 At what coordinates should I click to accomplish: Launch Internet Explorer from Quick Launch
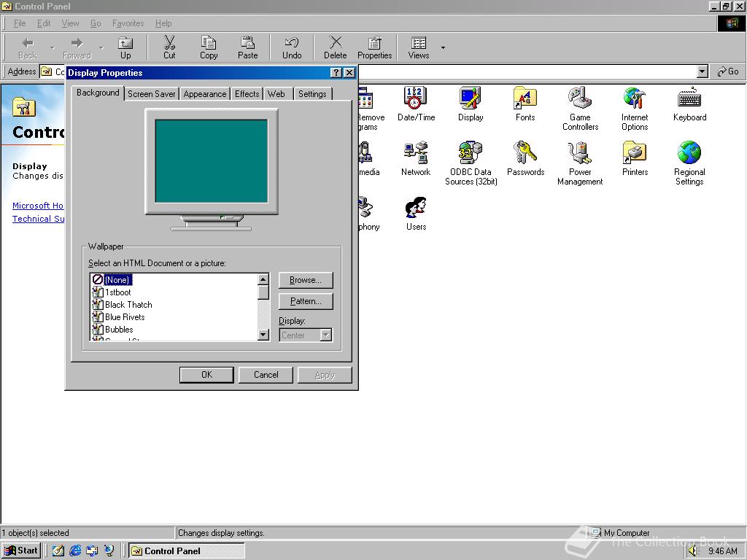point(75,551)
